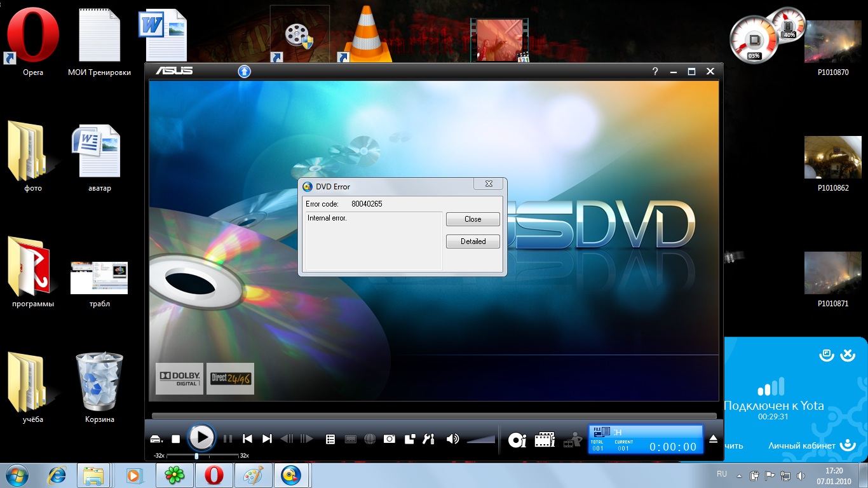This screenshot has height=488, width=868.
Task: Open the аватар Word document
Action: (x=99, y=158)
